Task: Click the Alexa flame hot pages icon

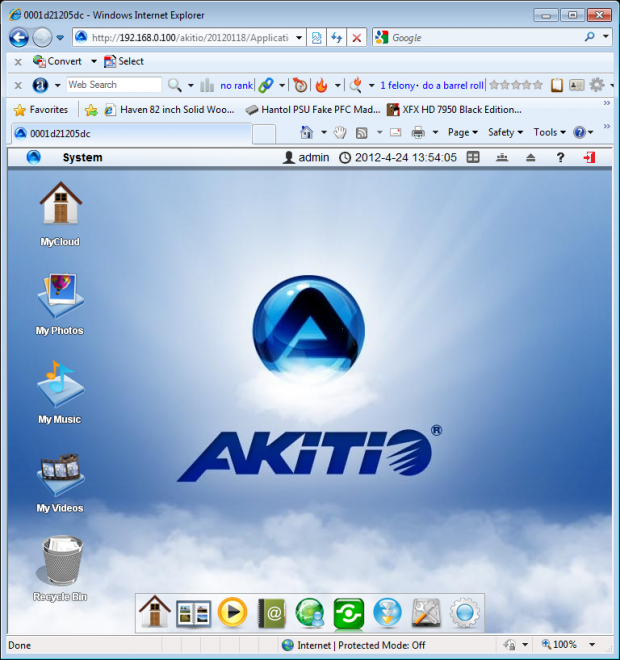Action: [321, 85]
